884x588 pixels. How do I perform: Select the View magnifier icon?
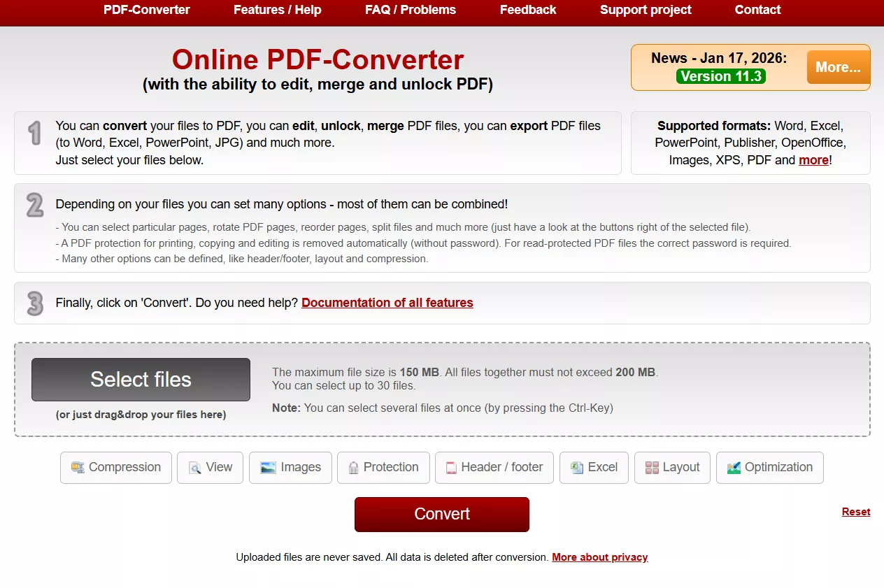197,467
